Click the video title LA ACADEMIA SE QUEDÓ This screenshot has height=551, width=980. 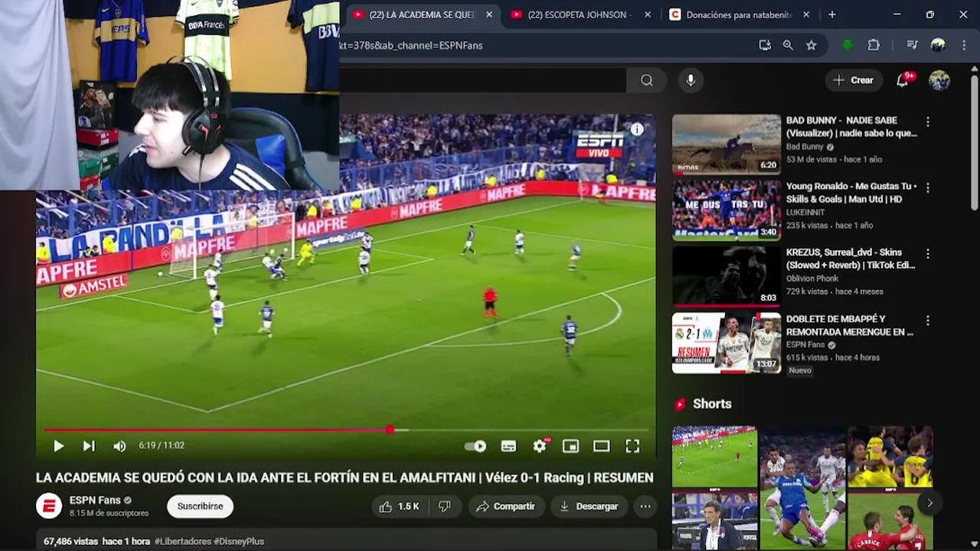pos(345,478)
